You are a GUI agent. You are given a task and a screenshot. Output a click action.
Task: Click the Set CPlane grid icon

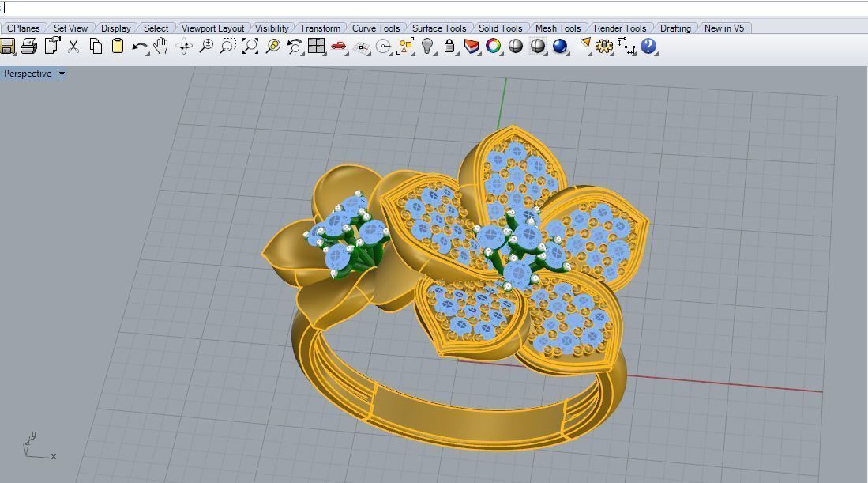pyautogui.click(x=361, y=47)
